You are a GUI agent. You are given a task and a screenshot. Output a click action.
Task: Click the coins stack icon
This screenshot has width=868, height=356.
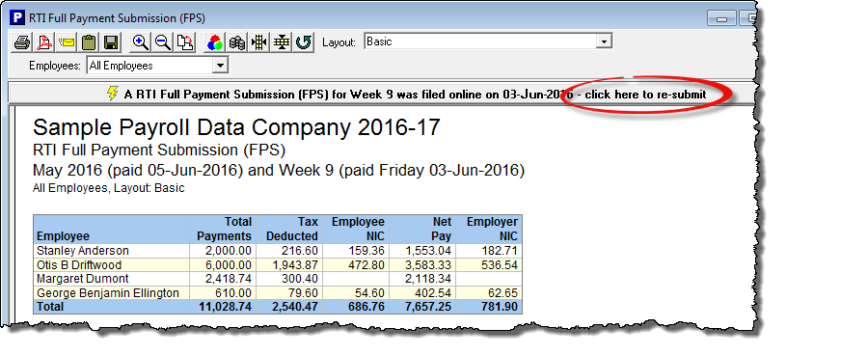[x=237, y=42]
